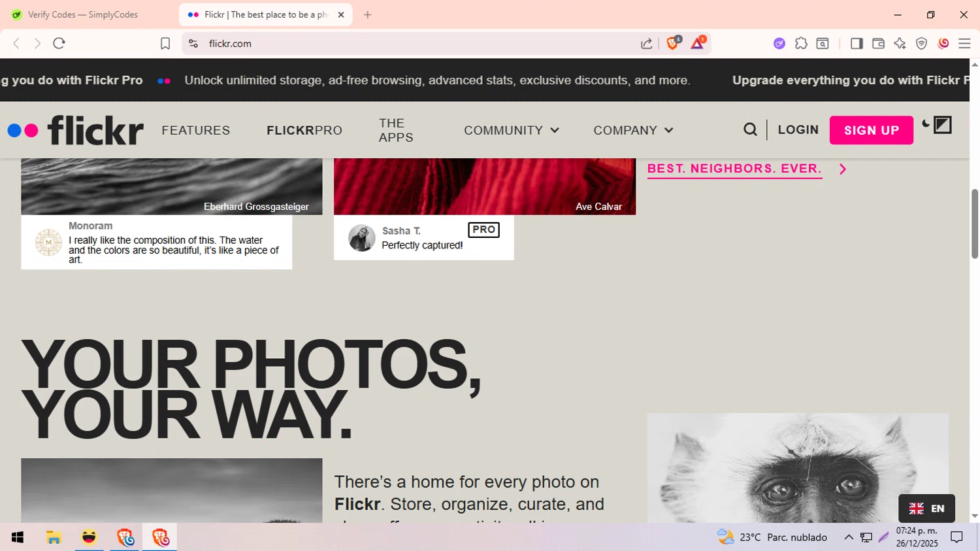The width and height of the screenshot is (980, 551).
Task: Click the browser forward arrow
Action: click(37, 43)
